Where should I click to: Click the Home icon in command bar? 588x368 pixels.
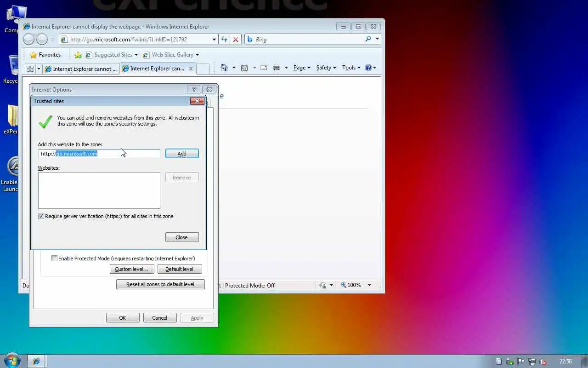[224, 68]
